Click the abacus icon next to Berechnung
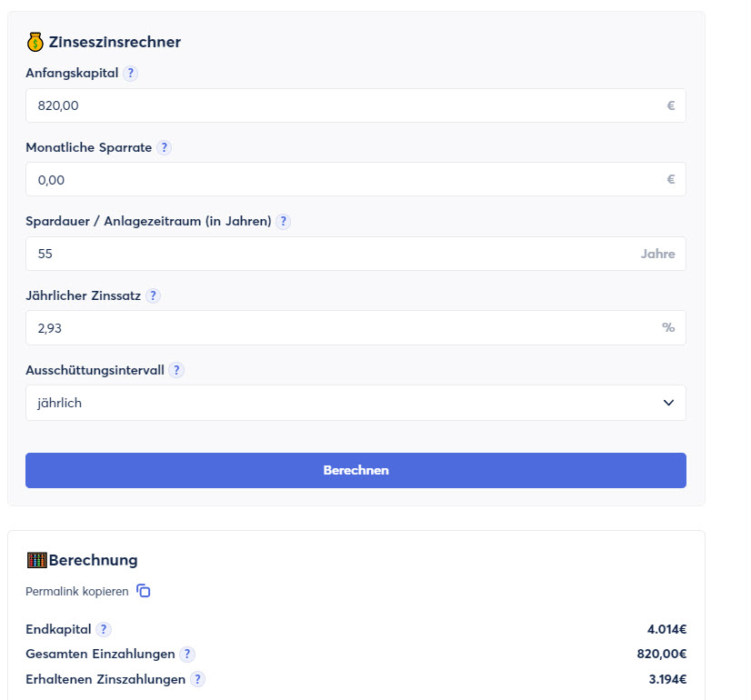The width and height of the screenshot is (751, 700). [36, 560]
